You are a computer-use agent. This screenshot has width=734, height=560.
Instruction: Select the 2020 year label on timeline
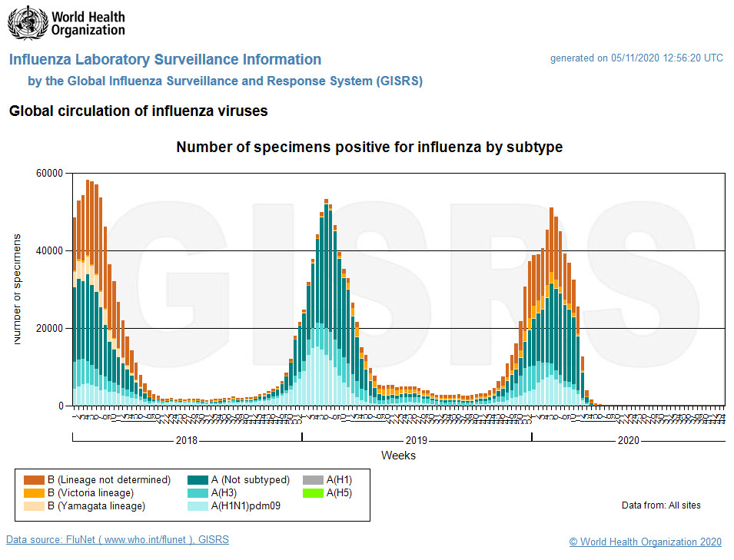pyautogui.click(x=628, y=441)
